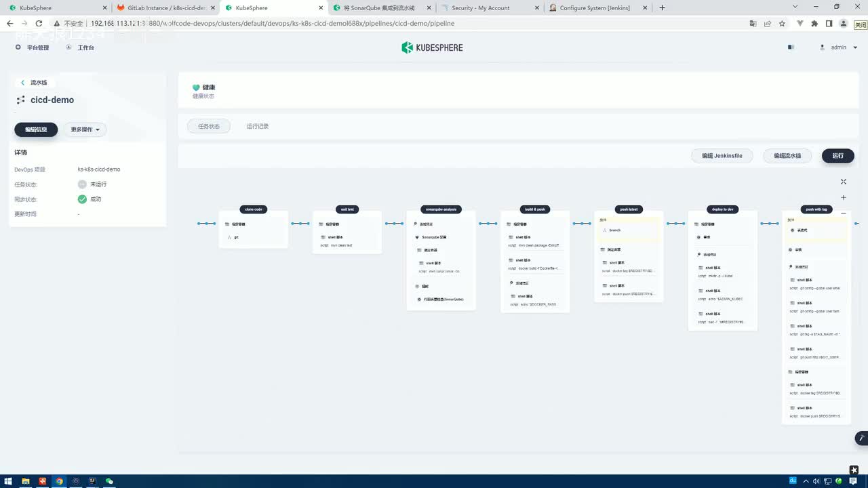Image resolution: width=868 pixels, height=488 pixels.
Task: Click the green 成功 sync status icon
Action: coord(82,199)
